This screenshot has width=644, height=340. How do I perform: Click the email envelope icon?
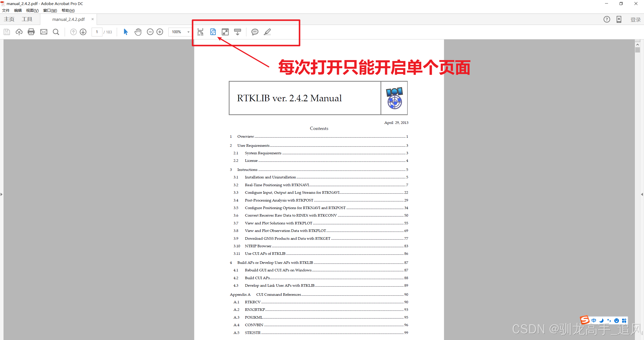(44, 32)
